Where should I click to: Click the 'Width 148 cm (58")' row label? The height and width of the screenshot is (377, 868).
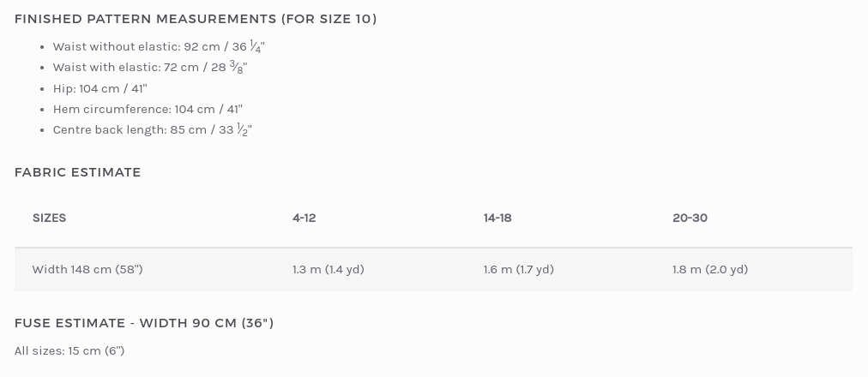(87, 270)
